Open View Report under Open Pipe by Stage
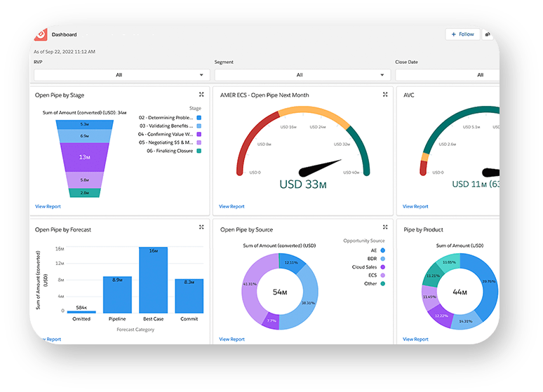The width and height of the screenshot is (543, 392). (x=48, y=207)
